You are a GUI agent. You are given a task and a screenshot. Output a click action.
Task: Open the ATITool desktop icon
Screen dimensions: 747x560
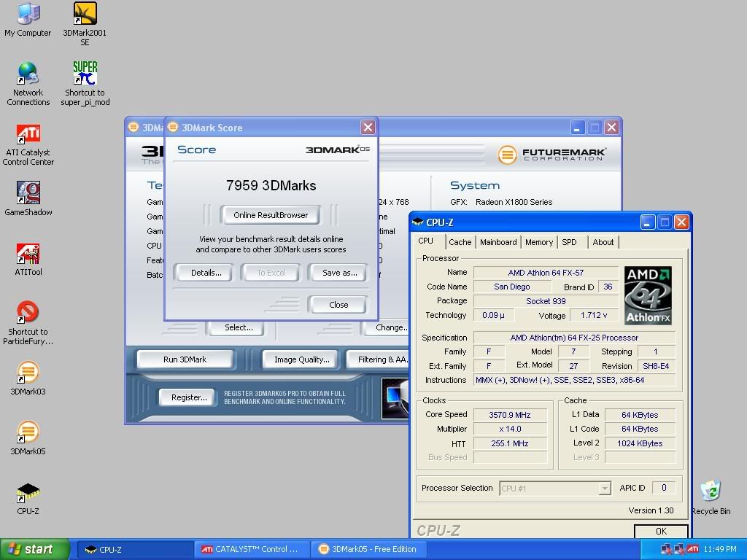(28, 254)
